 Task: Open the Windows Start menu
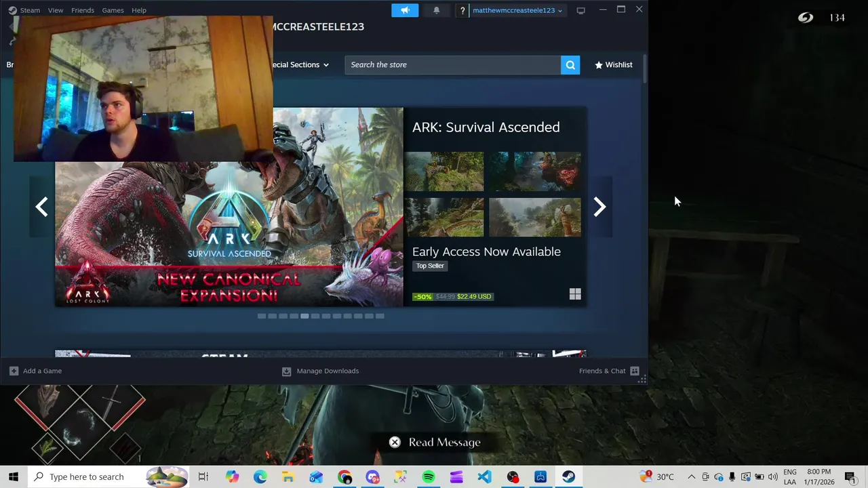coord(14,476)
